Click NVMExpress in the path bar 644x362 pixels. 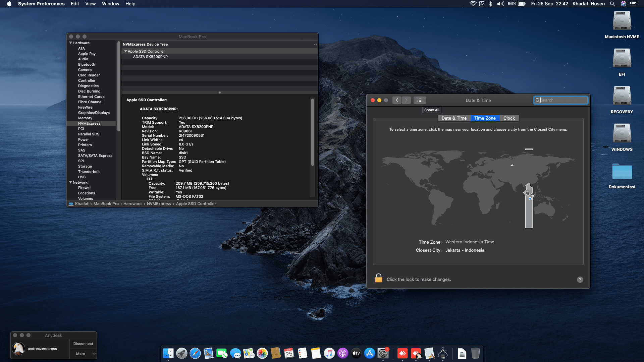coord(159,204)
